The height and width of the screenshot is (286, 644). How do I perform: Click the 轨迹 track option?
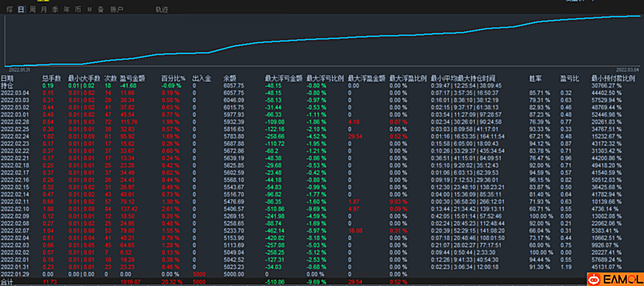click(x=162, y=9)
